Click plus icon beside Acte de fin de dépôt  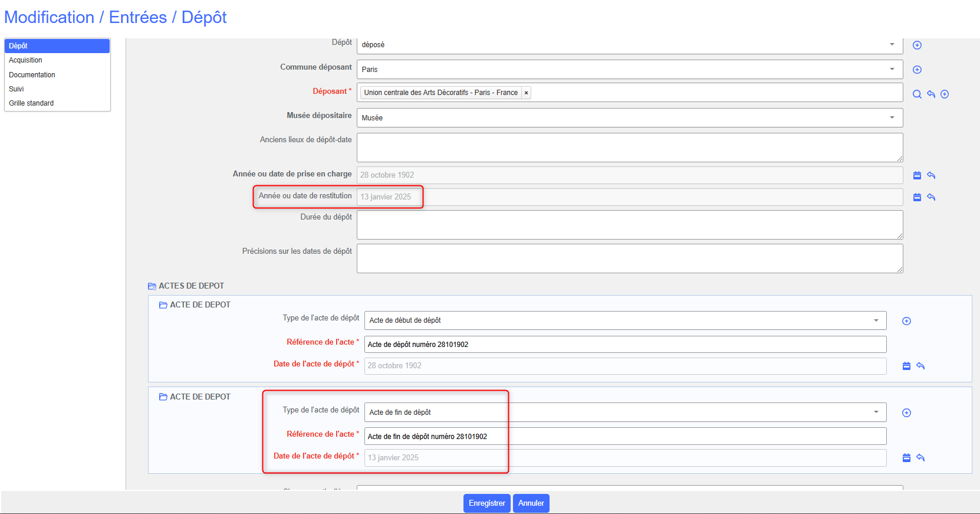906,412
